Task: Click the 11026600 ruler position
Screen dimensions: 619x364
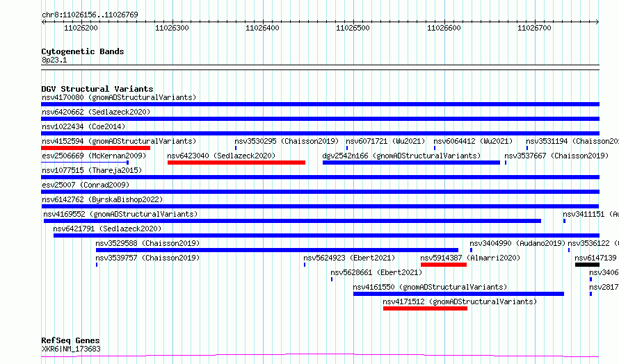Action: [x=444, y=28]
